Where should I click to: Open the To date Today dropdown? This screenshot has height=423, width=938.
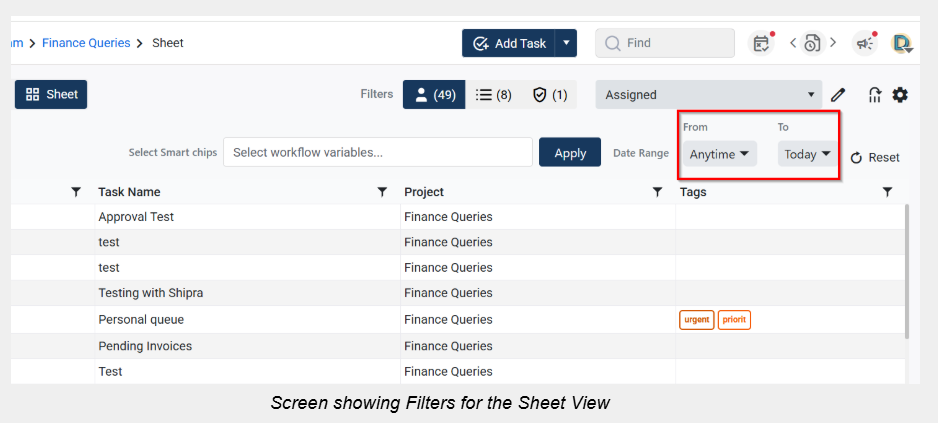click(807, 154)
